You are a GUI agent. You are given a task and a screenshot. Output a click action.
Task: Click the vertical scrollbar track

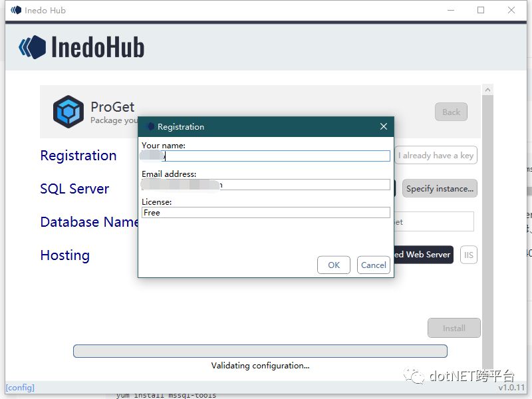487,231
